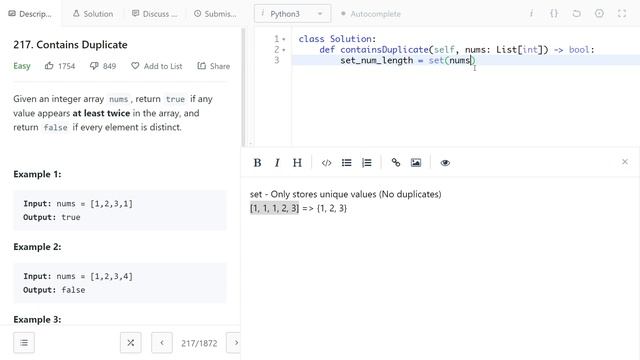Open editor settings icon
This screenshot has width=640, height=360.
tap(599, 13)
